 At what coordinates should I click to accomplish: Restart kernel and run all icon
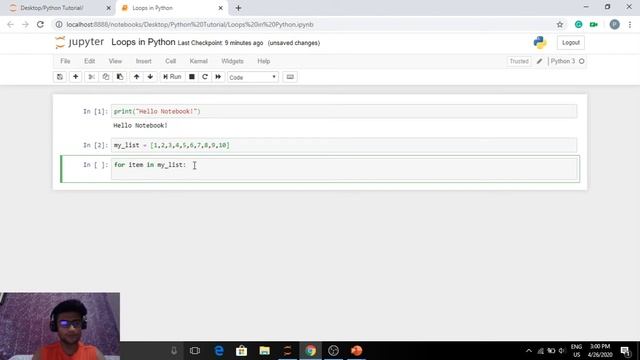pyautogui.click(x=218, y=77)
